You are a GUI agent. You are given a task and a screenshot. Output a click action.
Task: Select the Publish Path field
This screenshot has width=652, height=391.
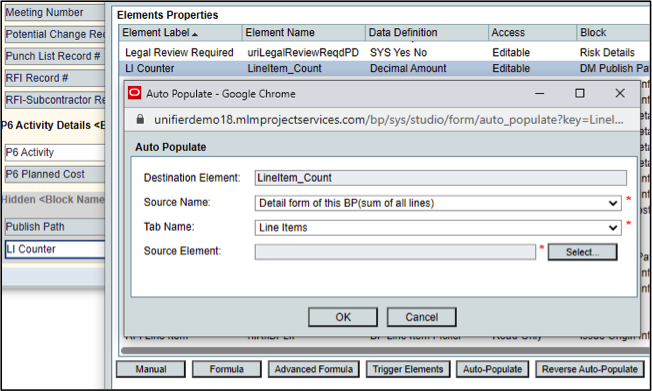tap(54, 227)
